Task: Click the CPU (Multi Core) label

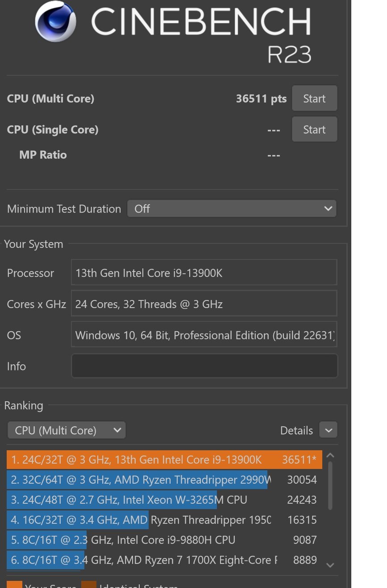Action: 50,99
